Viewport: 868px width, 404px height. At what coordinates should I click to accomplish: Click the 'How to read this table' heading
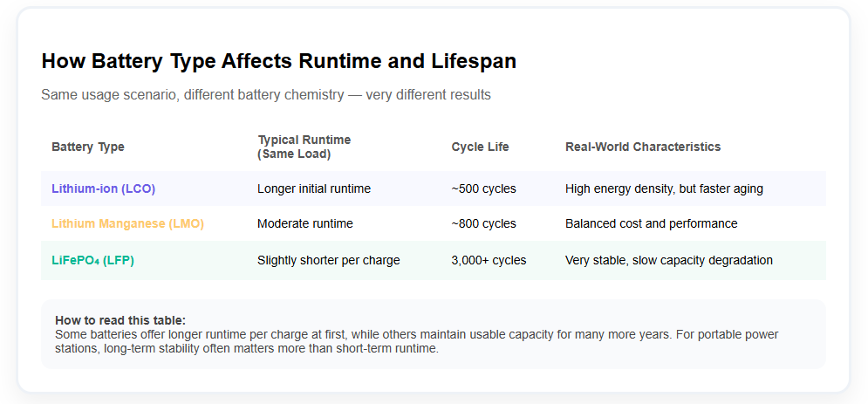120,320
